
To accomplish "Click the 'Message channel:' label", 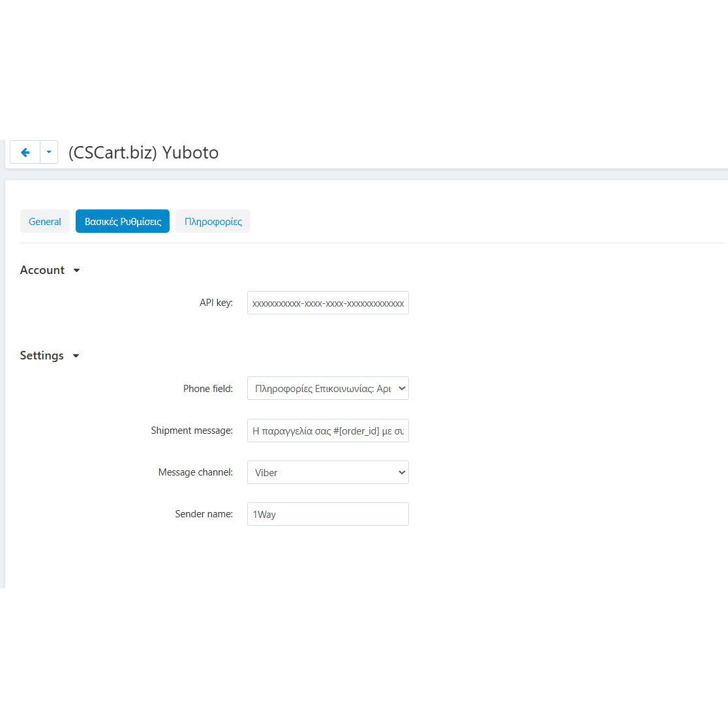I will (195, 472).
